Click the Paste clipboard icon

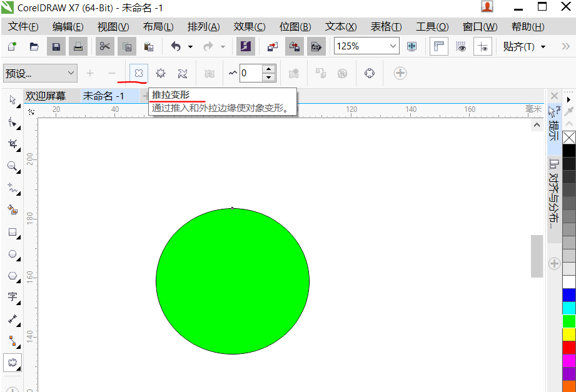pyautogui.click(x=149, y=47)
